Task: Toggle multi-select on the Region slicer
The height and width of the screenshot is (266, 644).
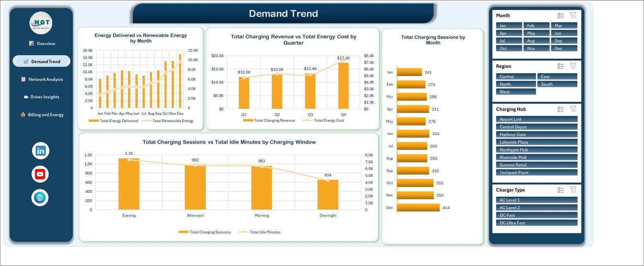Action: 561,66
